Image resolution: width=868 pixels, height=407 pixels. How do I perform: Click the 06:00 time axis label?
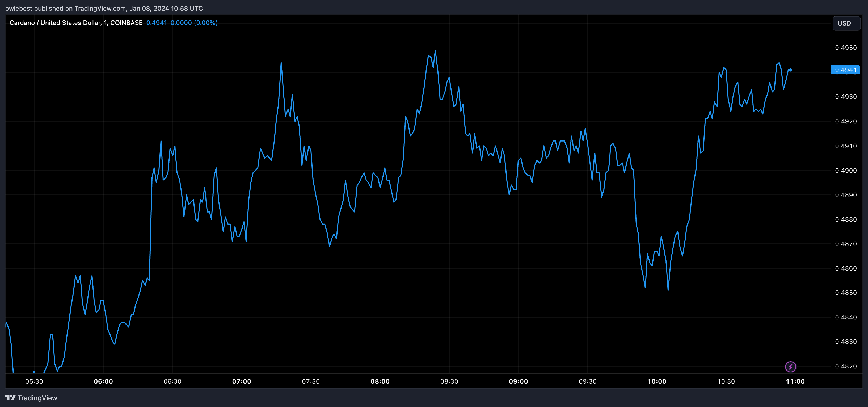[103, 381]
